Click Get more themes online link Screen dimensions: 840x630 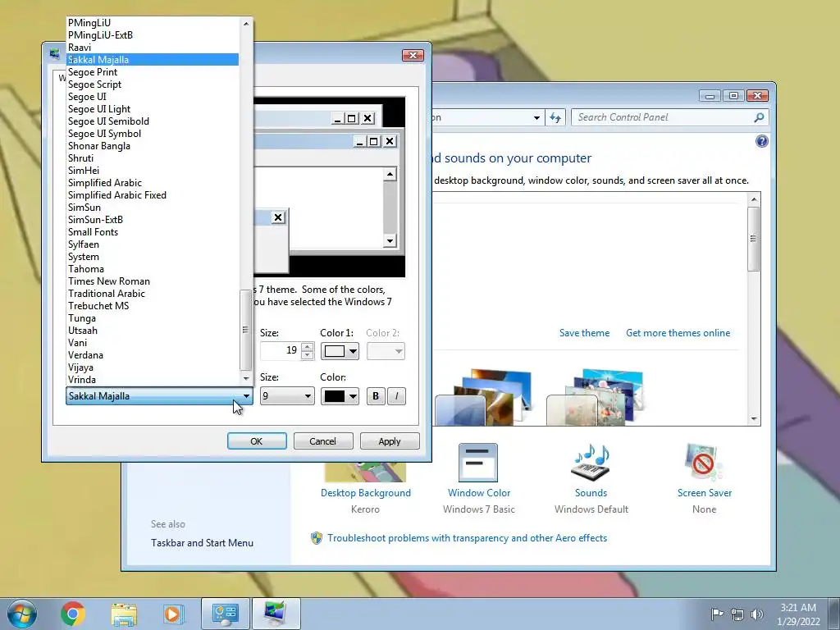pyautogui.click(x=678, y=333)
